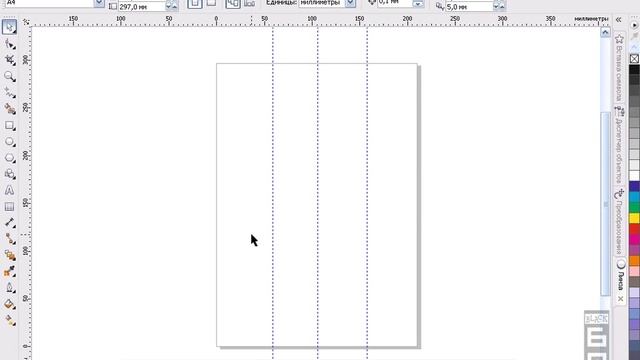
Task: Pick the yellow color swatch
Action: [634, 218]
